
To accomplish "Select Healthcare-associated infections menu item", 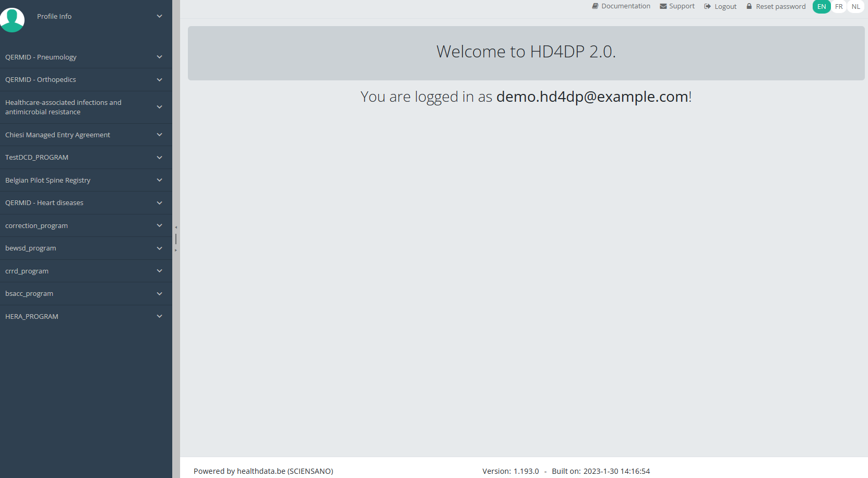I will [x=63, y=107].
